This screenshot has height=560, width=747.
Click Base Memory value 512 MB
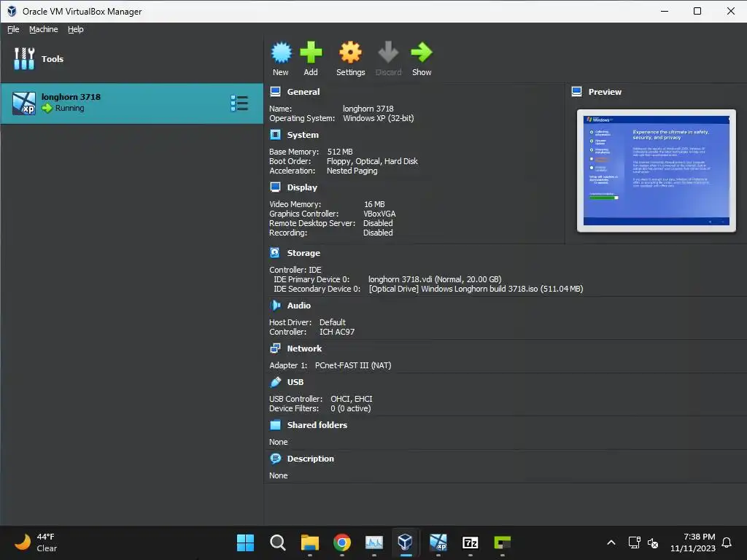click(x=340, y=152)
